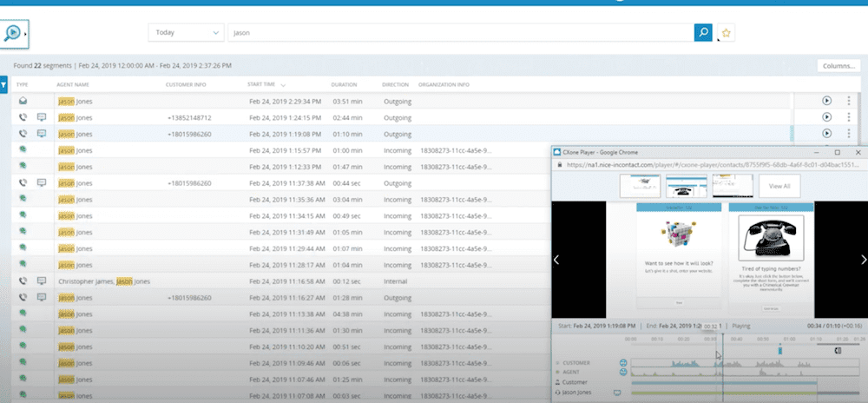This screenshot has height=403, width=868.
Task: Select second screen thumbnail in player
Action: 687,186
